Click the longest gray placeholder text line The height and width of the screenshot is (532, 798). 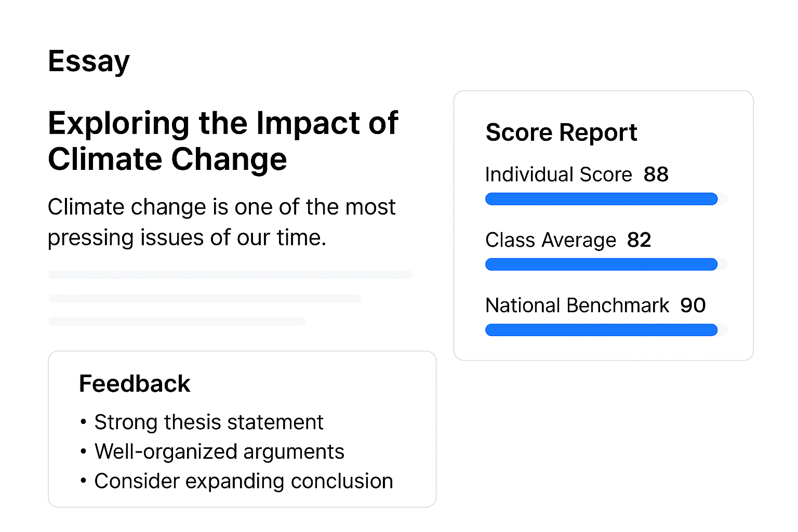230,275
